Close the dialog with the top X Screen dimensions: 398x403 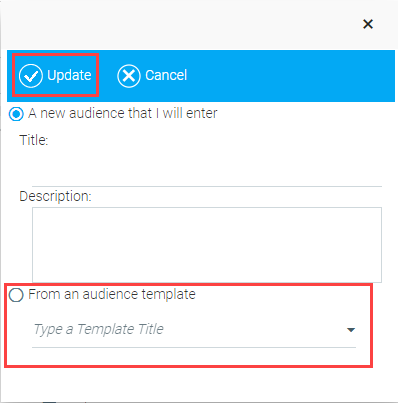tap(368, 24)
